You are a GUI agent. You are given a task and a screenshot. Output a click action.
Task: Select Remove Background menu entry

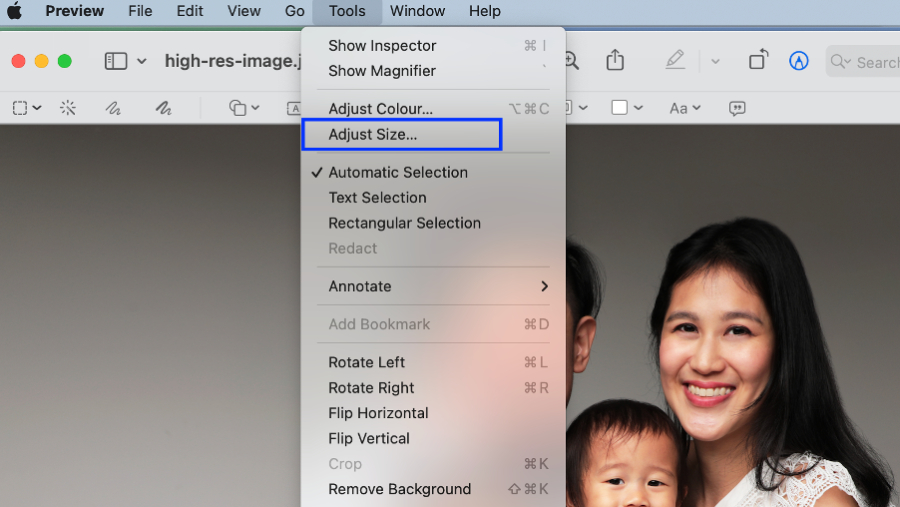pyautogui.click(x=399, y=489)
